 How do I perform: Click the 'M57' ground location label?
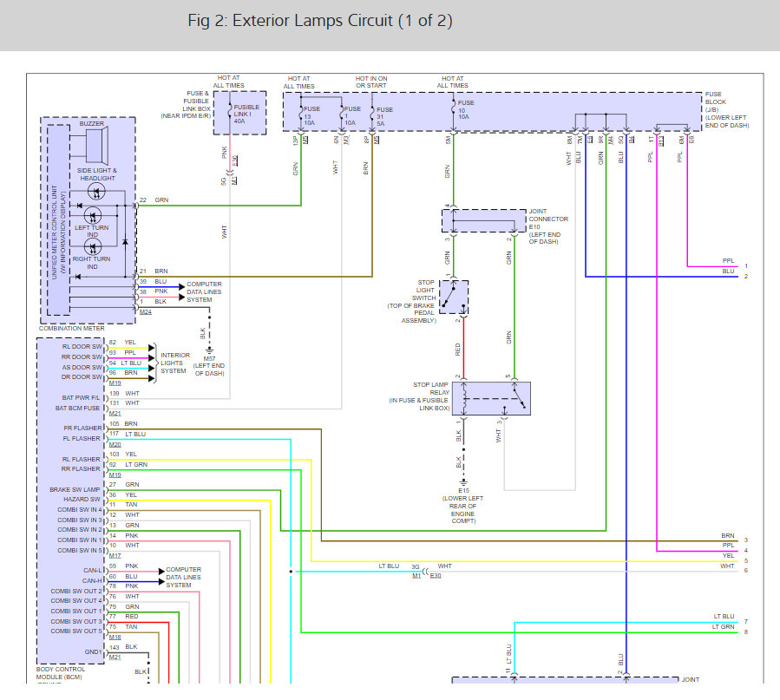(209, 358)
